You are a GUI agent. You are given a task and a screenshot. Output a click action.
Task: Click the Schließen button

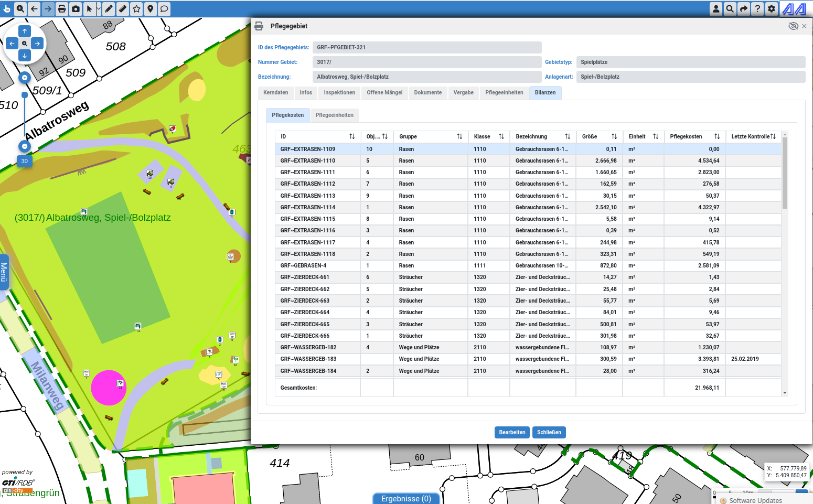[x=549, y=433]
